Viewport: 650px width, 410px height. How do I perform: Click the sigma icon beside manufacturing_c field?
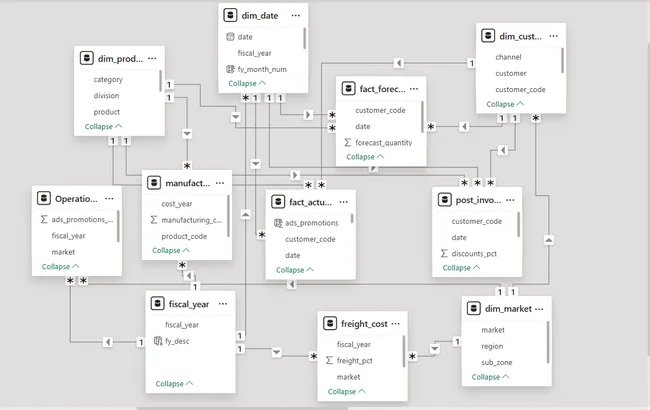(x=154, y=220)
